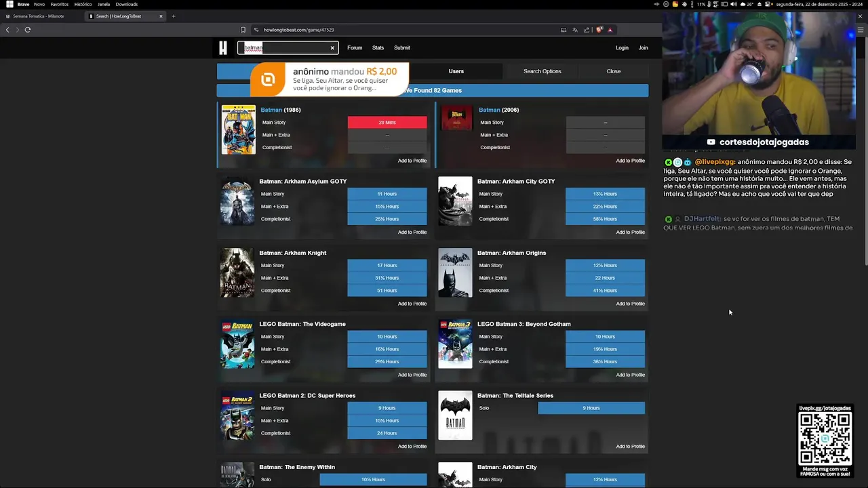Add Arkham Asylum GOTY to profile

point(412,232)
